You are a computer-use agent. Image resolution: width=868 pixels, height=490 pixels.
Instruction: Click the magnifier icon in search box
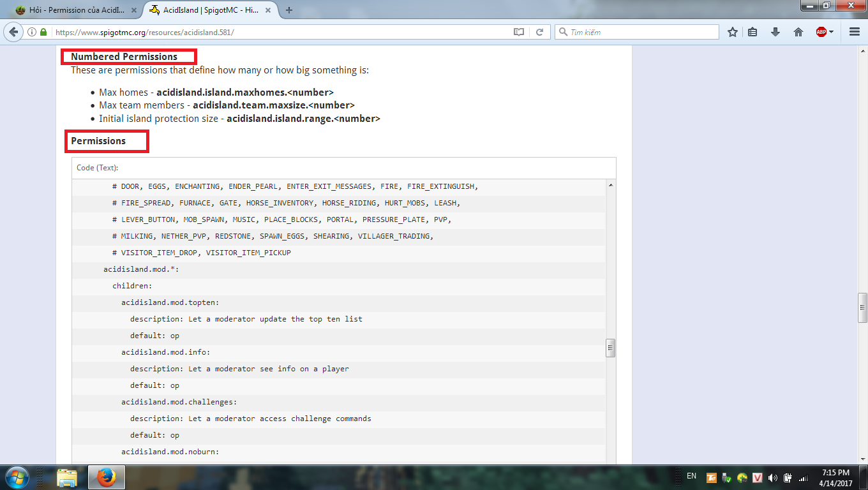coord(563,32)
